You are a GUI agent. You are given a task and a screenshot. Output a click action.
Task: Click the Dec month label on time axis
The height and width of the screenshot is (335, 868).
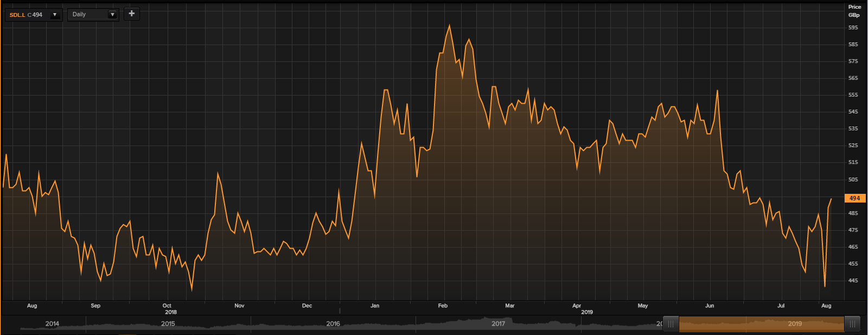point(307,306)
